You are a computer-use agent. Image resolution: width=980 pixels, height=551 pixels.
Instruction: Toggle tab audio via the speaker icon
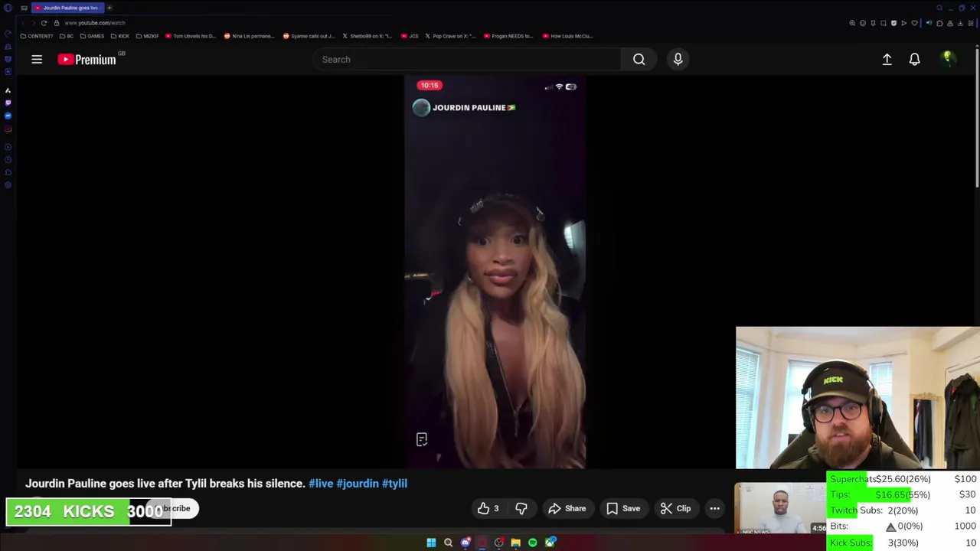click(929, 23)
